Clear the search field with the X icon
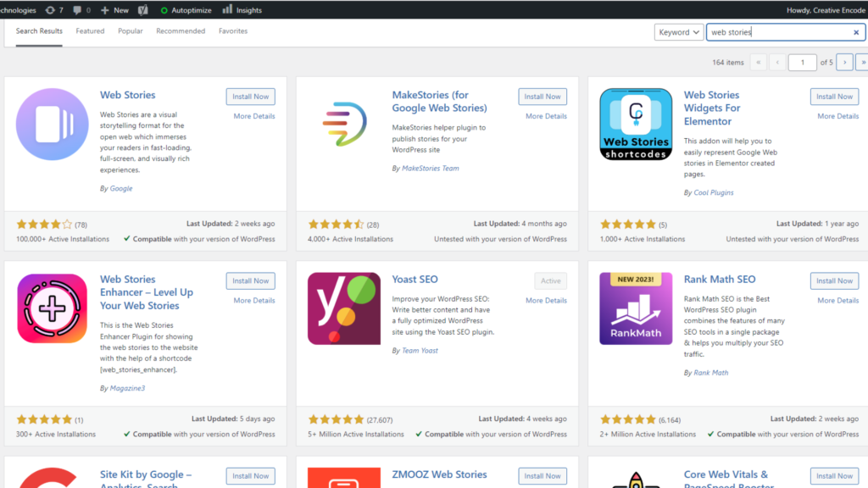This screenshot has height=488, width=868. [856, 32]
